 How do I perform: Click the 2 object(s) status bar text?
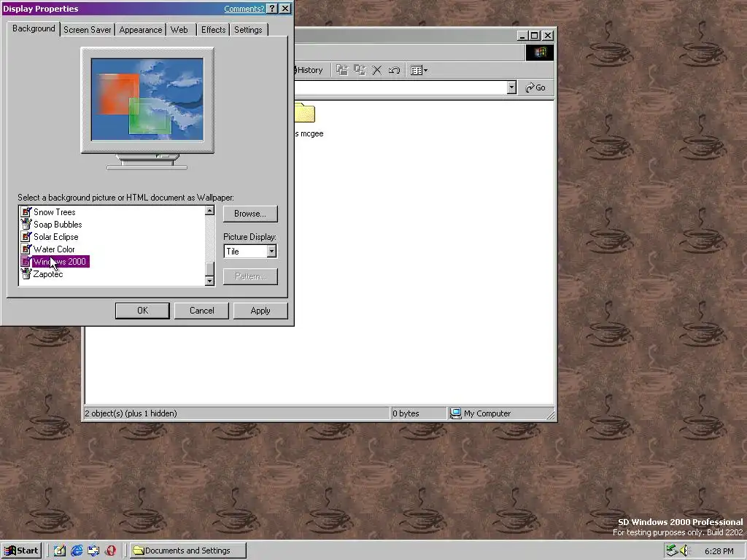131,413
